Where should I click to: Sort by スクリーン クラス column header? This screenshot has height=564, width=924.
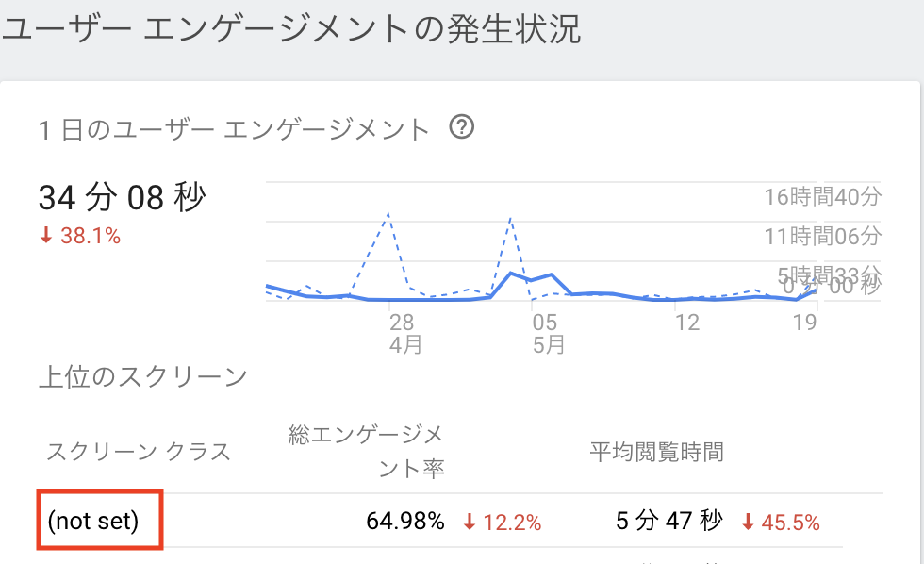point(139,452)
